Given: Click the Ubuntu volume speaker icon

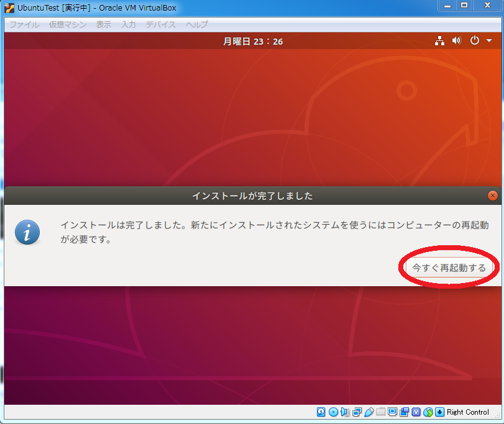Looking at the screenshot, I should pyautogui.click(x=456, y=41).
